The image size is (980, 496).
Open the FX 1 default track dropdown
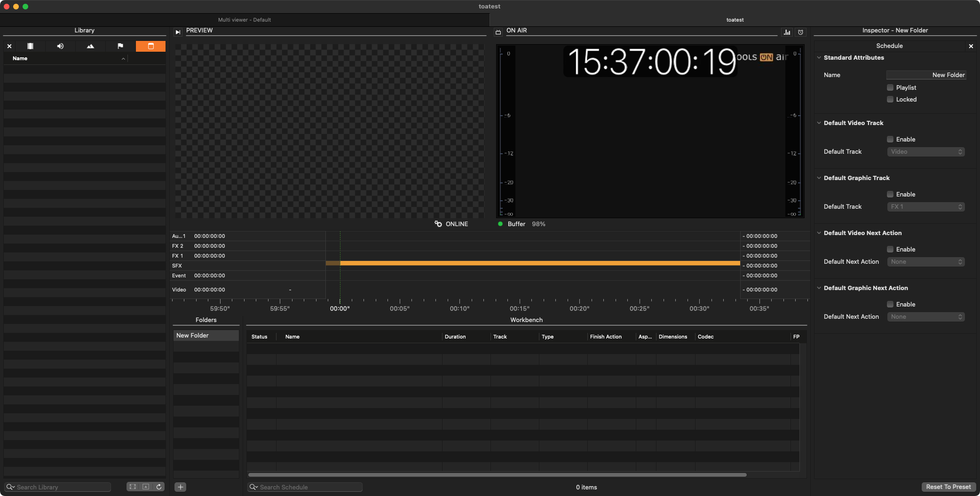(926, 206)
